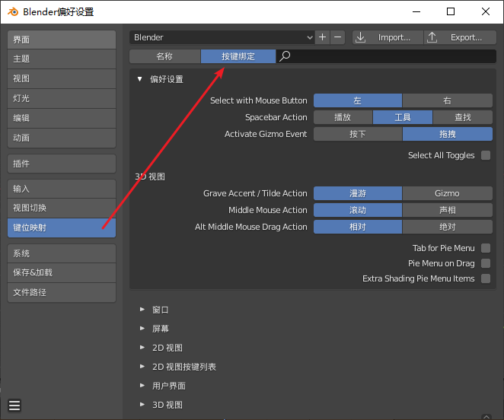Export the keymap configuration
This screenshot has height=420, width=504.
pyautogui.click(x=460, y=37)
